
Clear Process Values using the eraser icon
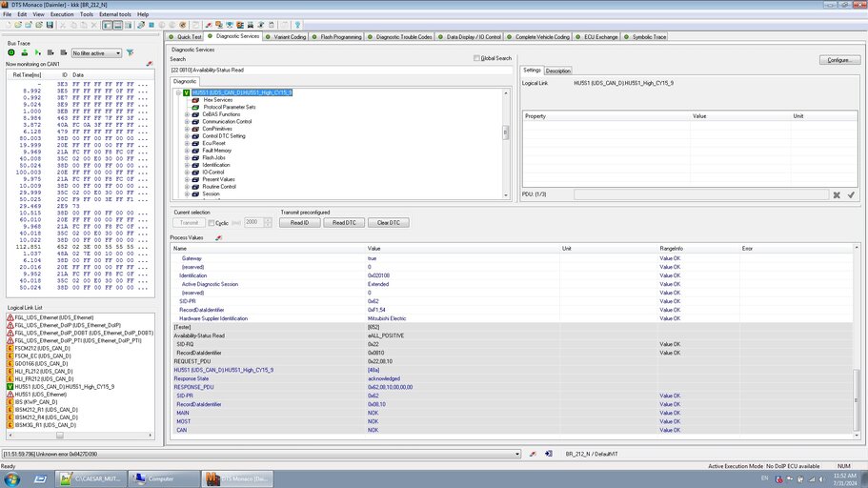click(218, 237)
